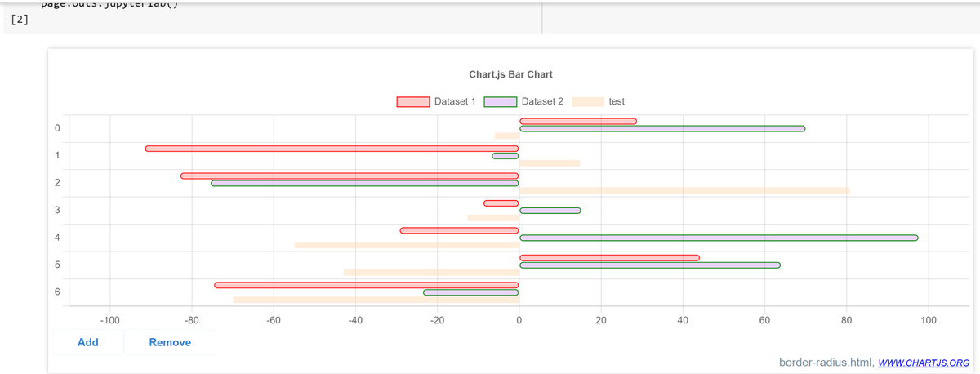Toggle the test legend swatch

tap(588, 102)
